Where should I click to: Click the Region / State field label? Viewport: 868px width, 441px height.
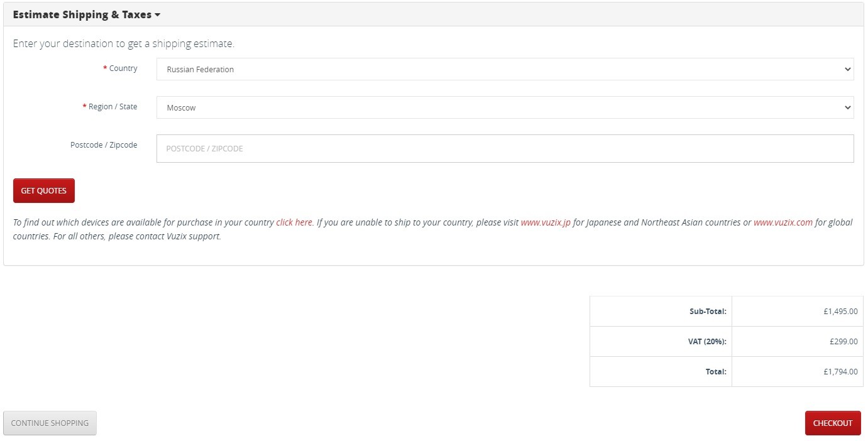(113, 107)
